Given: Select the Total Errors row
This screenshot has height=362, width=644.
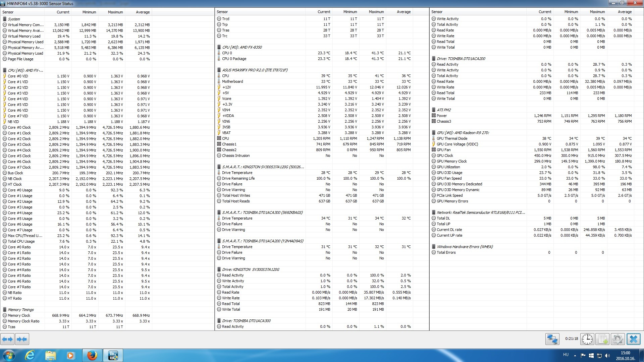Looking at the screenshot, I should tap(533, 252).
